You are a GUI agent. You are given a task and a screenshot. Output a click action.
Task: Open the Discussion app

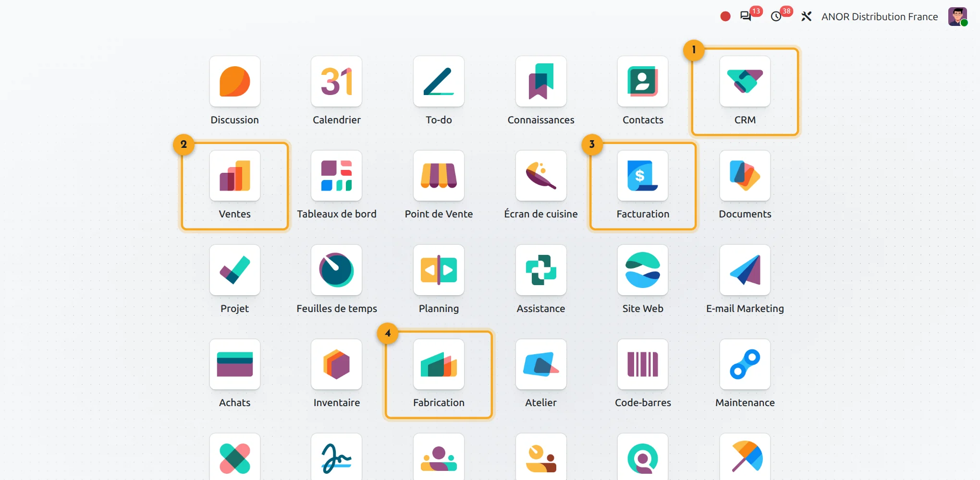[x=234, y=82]
